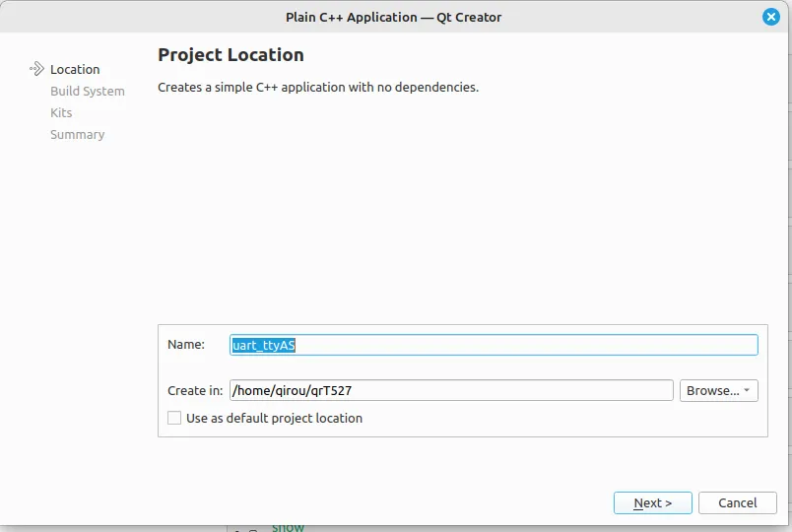Cancel the project wizard

coord(738,502)
